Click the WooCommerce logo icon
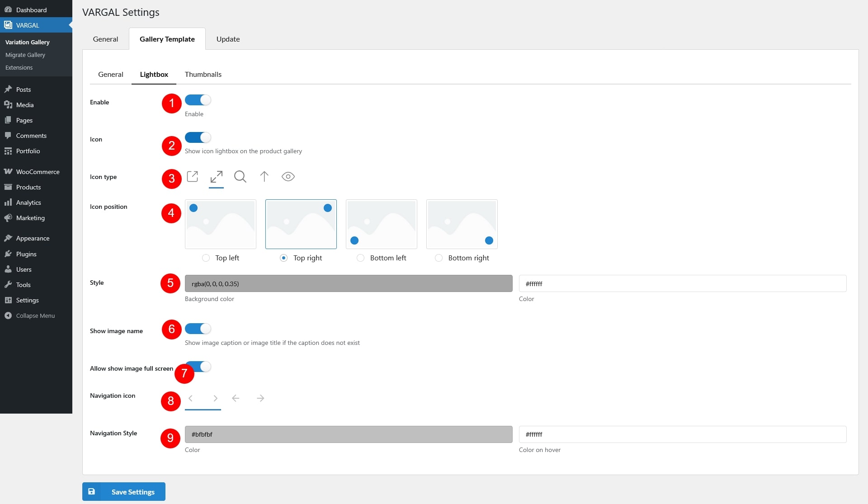 pos(8,171)
